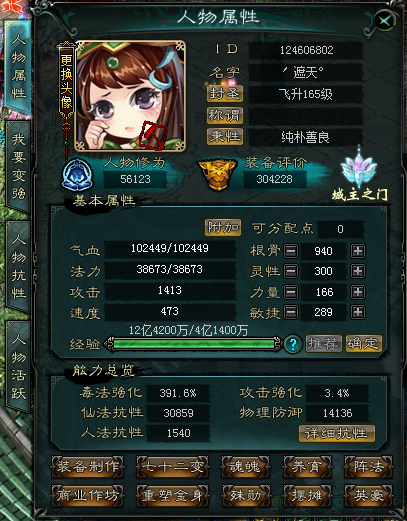Click the golden armor 装备评价 icon
Screen dimensions: 407x521
click(217, 174)
